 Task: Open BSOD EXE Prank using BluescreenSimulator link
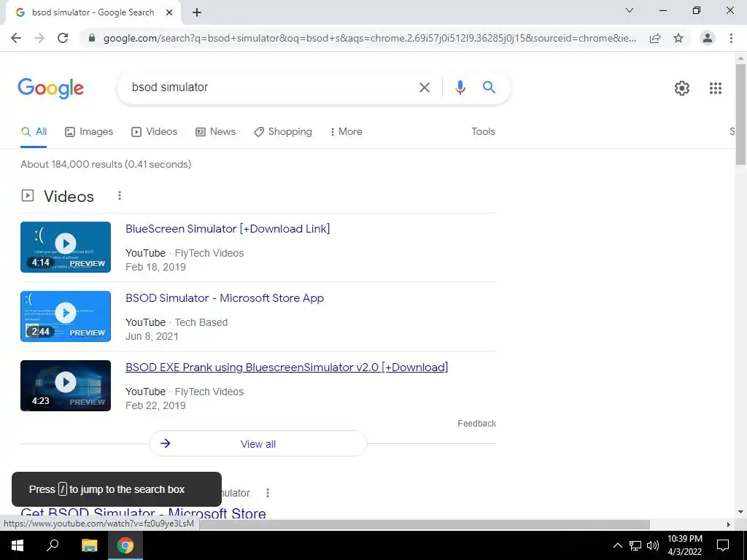point(287,367)
